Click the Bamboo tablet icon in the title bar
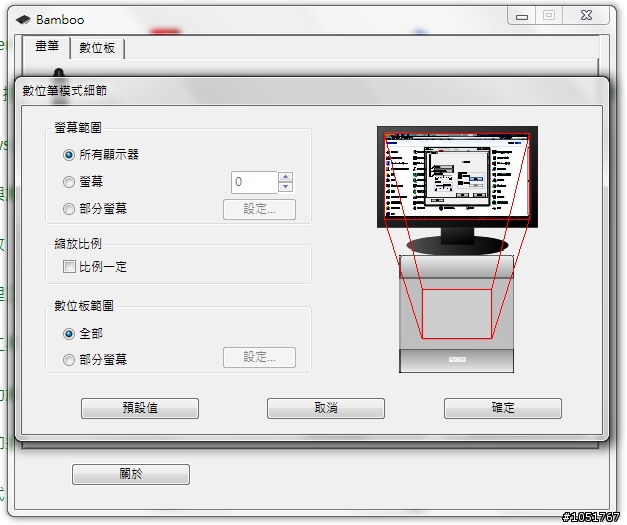Viewport: 627px width, 525px height. [x=23, y=19]
